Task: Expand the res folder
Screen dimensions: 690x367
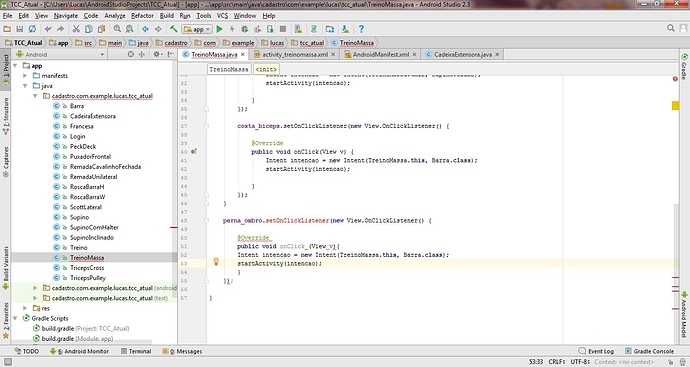Action: pos(25,308)
